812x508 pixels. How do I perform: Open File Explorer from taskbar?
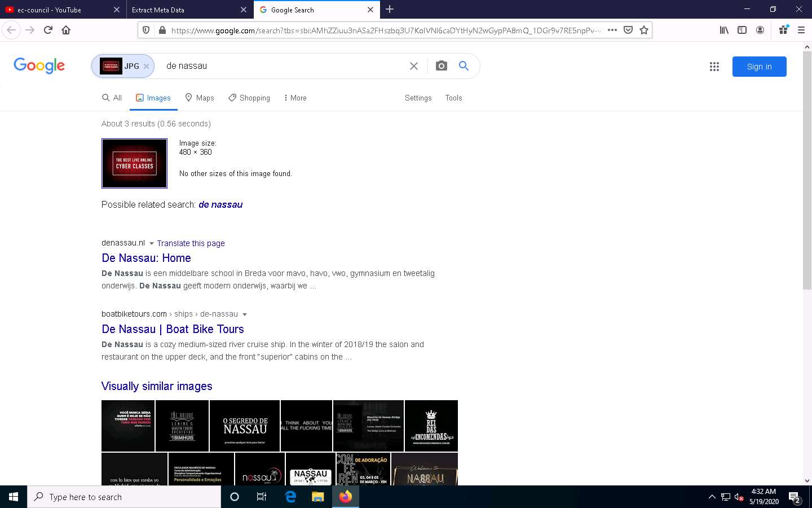click(x=318, y=497)
